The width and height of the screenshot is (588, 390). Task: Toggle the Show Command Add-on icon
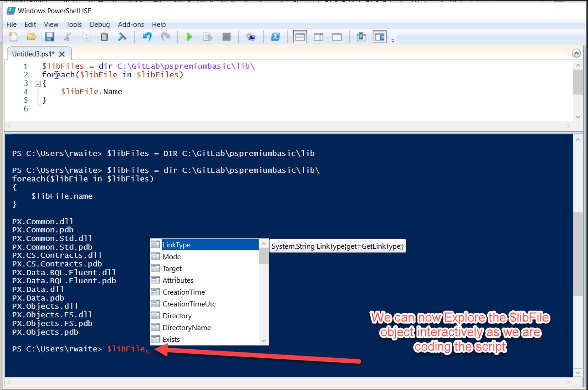(380, 37)
